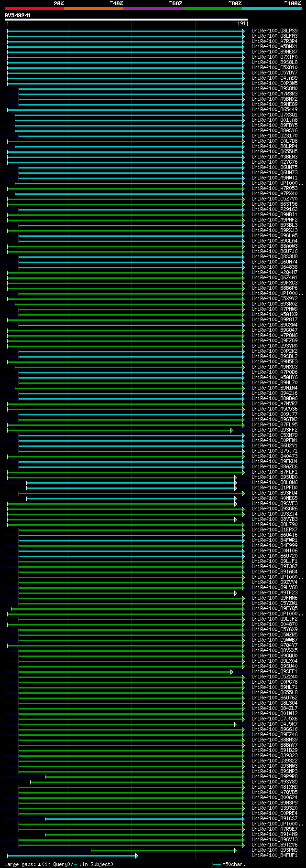Select UniRef100_Q01JA8 entry
The width and height of the screenshot is (306, 868).
point(274,120)
